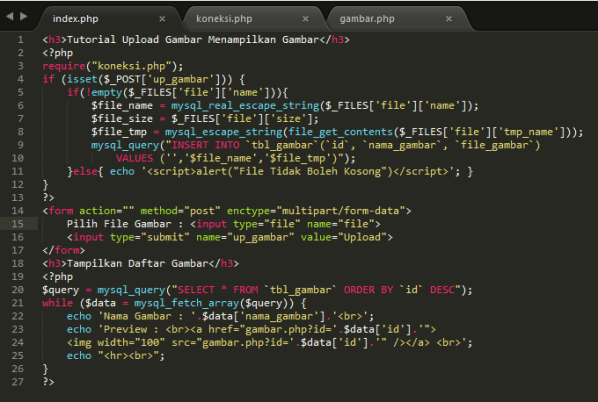Click the right tab navigation arrow

click(24, 16)
